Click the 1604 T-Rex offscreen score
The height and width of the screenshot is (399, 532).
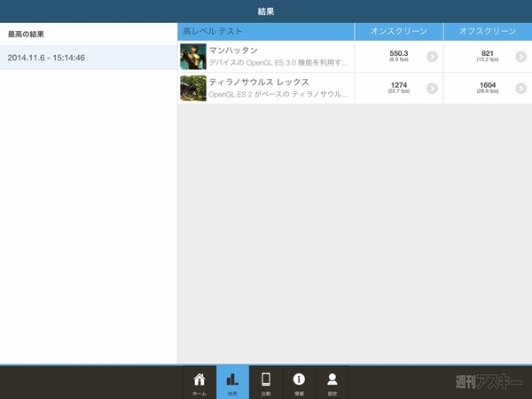click(488, 85)
